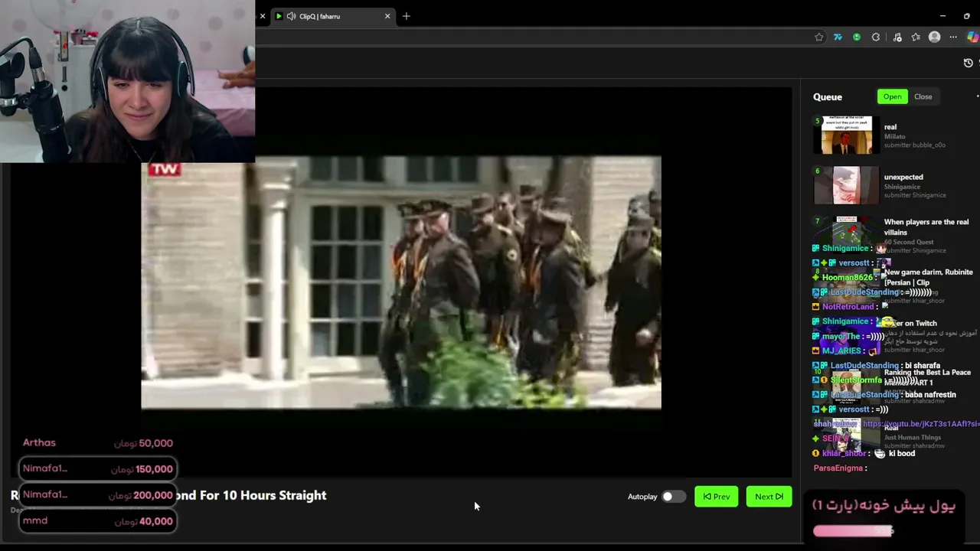
Task: Open the Favorites list icon in the toolbar
Action: [916, 37]
